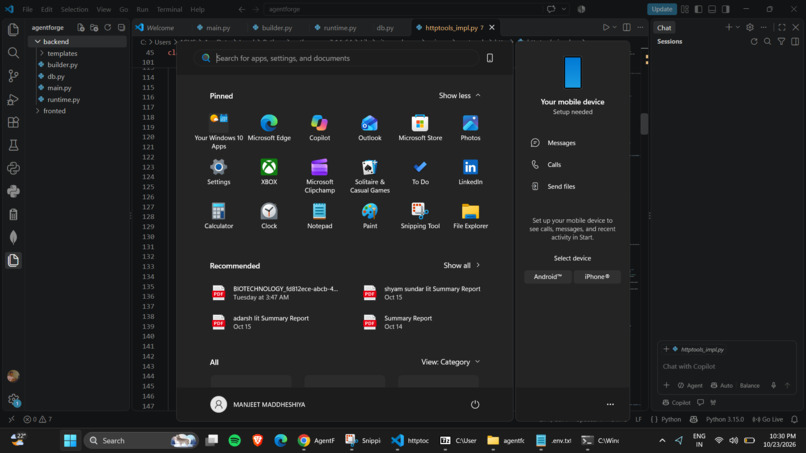Expand recommended list with Show all
The height and width of the screenshot is (453, 806).
462,265
